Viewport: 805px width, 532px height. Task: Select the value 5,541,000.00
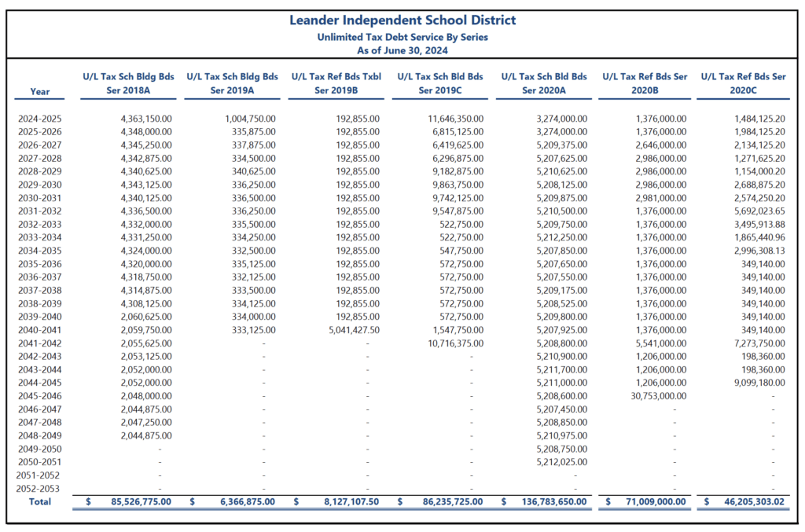pyautogui.click(x=660, y=343)
